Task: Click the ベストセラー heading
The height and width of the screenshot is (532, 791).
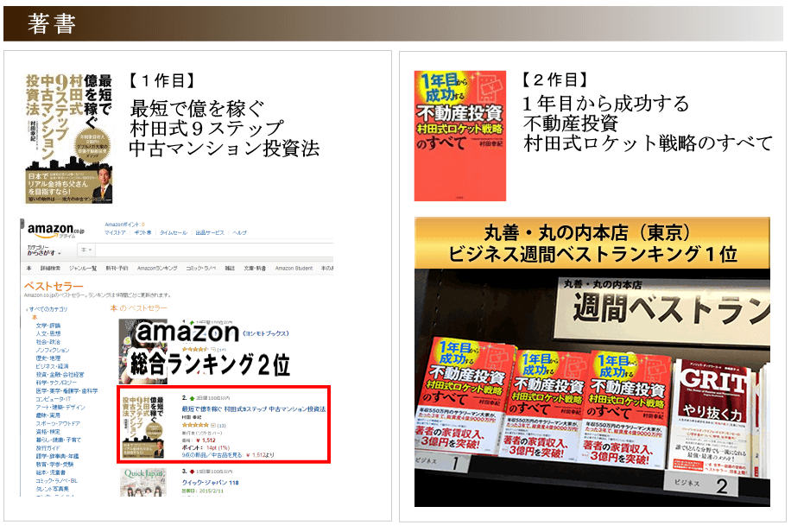Action: pos(54,286)
